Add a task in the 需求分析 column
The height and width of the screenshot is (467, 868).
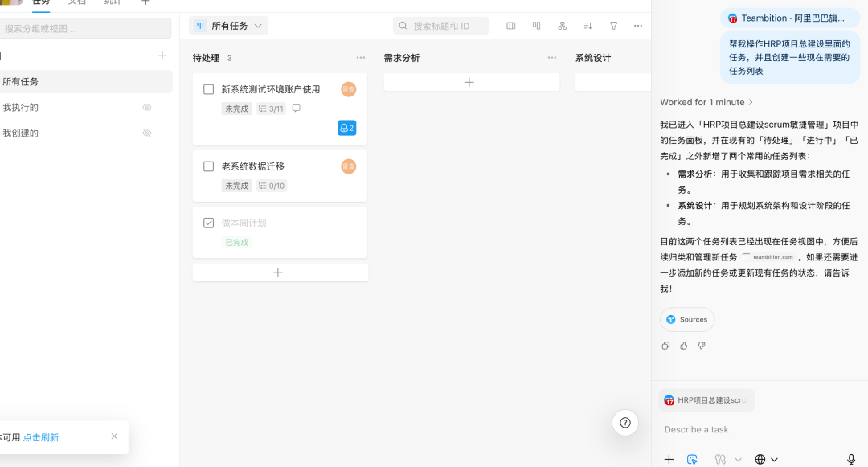(472, 82)
